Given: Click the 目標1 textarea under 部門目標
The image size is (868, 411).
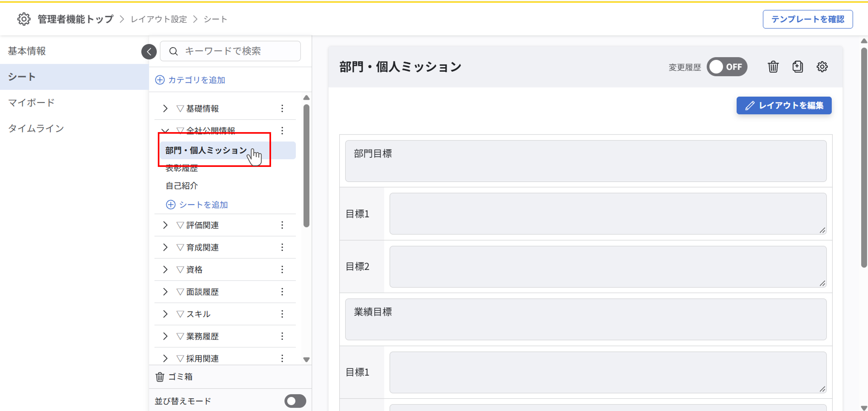Looking at the screenshot, I should [x=608, y=214].
